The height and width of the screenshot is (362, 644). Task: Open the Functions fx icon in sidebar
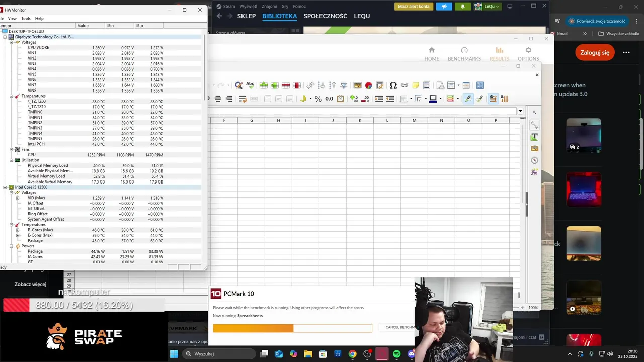pyautogui.click(x=534, y=172)
